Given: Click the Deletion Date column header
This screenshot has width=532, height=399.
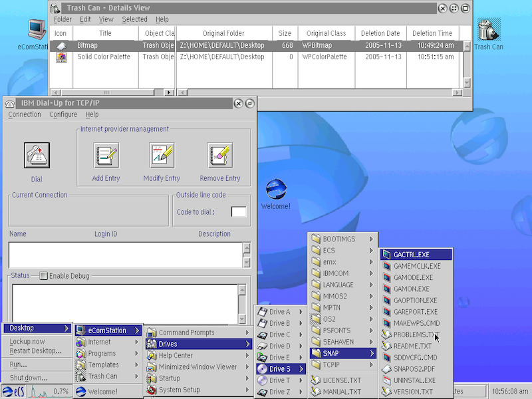Looking at the screenshot, I should (380, 33).
